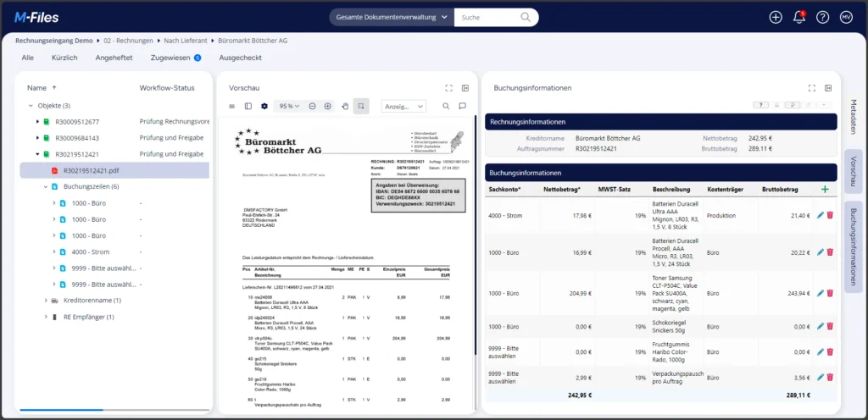This screenshot has height=420, width=868.
Task: Maximize the Vorschau panel to fullscreen
Action: click(449, 88)
